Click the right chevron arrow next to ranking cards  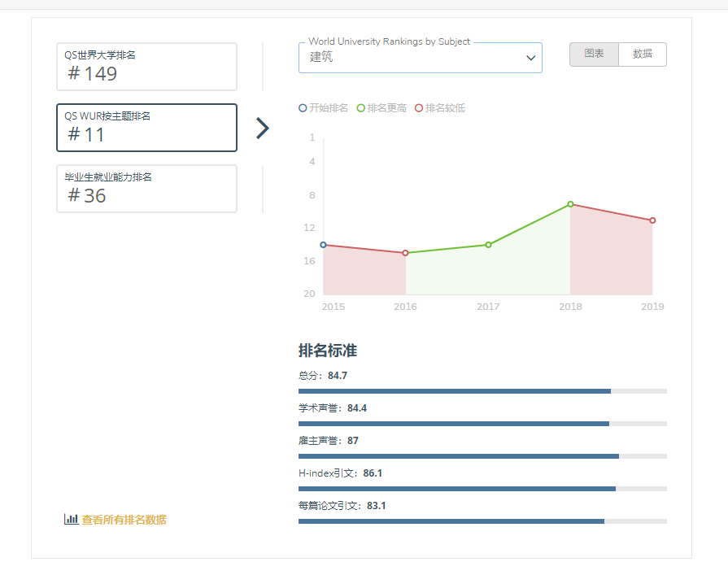click(262, 129)
